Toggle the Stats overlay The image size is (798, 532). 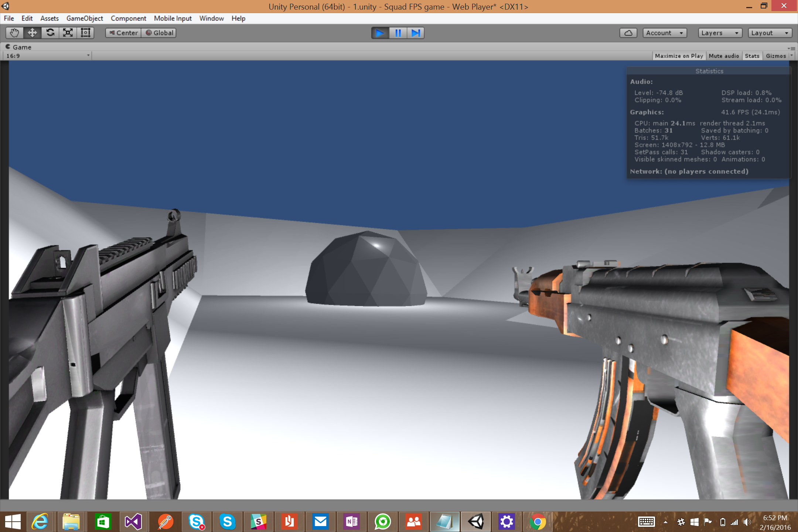pos(752,56)
